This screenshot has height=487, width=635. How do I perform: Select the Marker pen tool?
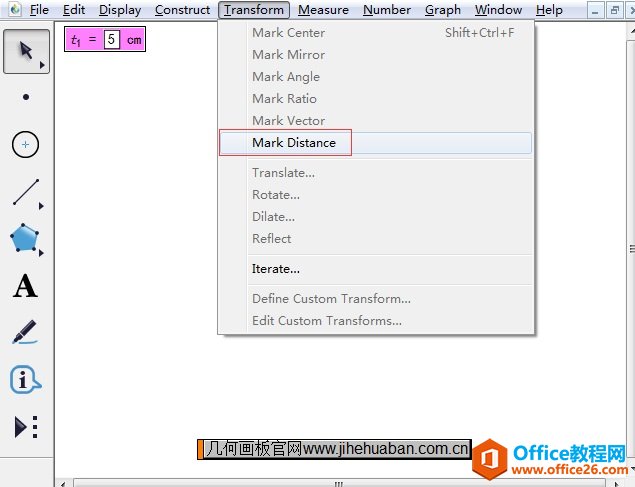click(26, 333)
